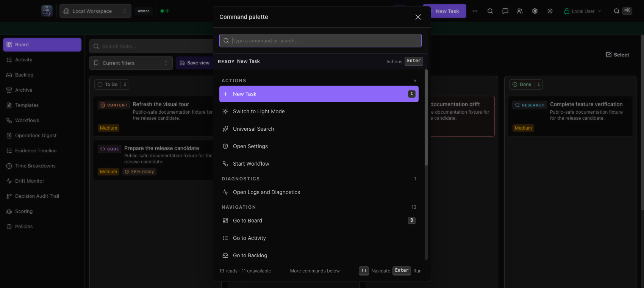Click the Policies shield icon
644x288 pixels.
coord(9,227)
